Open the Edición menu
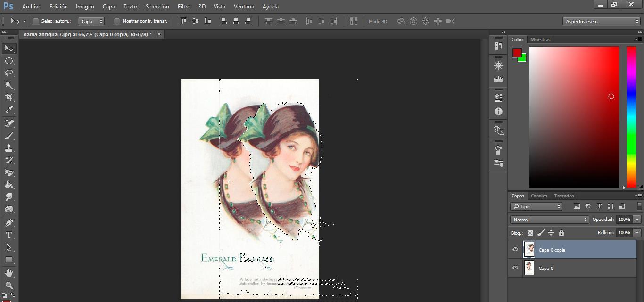Screen dimensions: 644x302 (x=58, y=7)
